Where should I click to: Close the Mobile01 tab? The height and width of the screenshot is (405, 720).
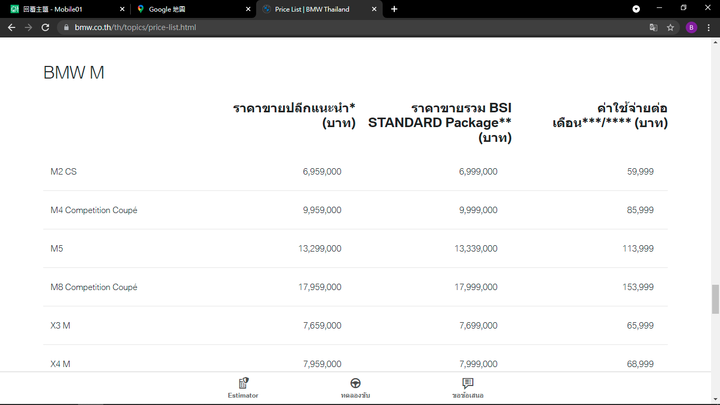[122, 9]
